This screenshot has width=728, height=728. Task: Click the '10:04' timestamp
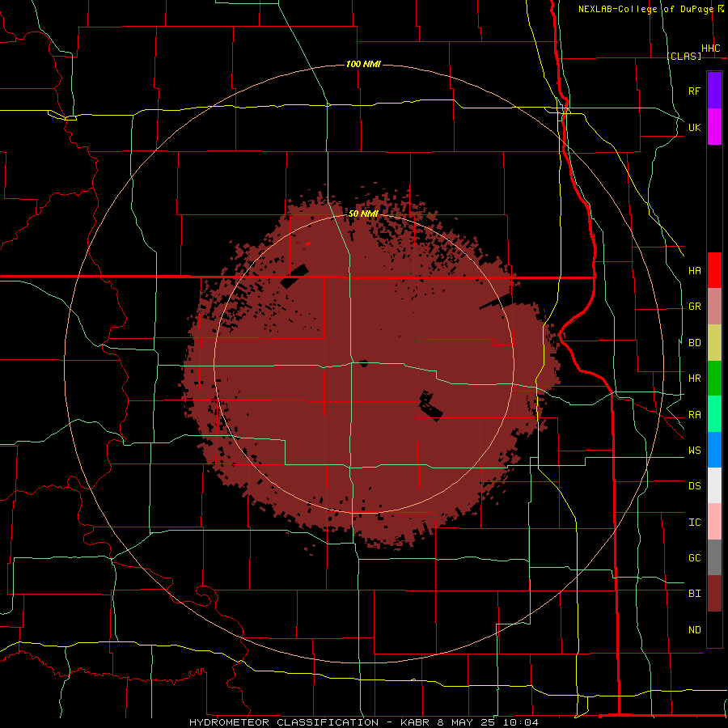click(x=520, y=722)
